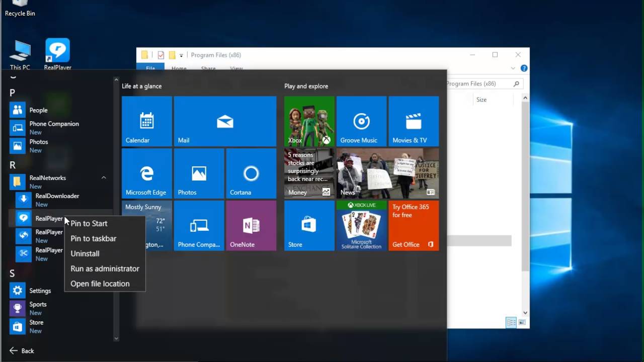644x362 pixels.
Task: Open Settings in the app list
Action: pos(60,291)
